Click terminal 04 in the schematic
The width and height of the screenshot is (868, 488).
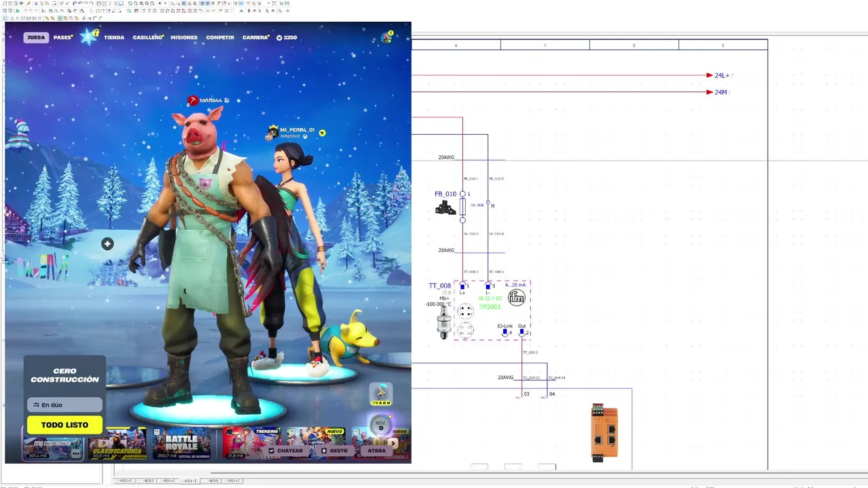tap(552, 394)
